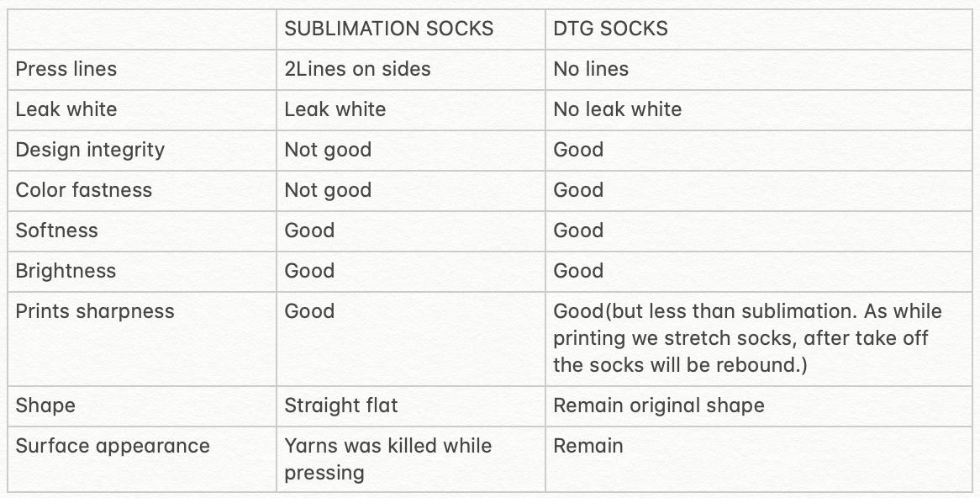Image resolution: width=980 pixels, height=498 pixels.
Task: Select the Shape row label
Action: 45,405
